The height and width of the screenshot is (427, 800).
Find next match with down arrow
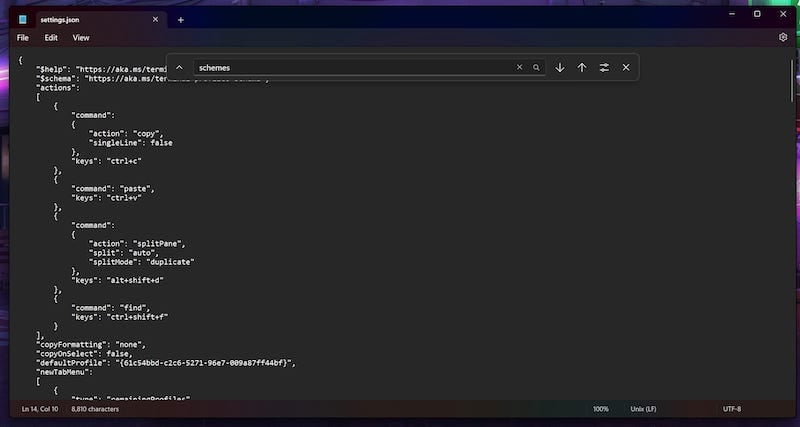click(x=560, y=67)
